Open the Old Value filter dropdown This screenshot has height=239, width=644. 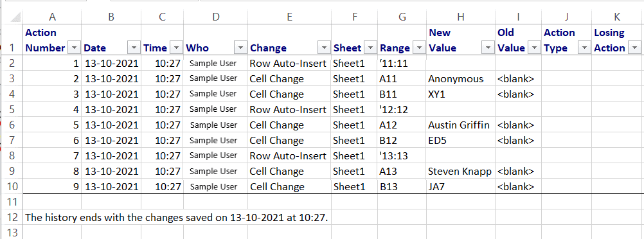(534, 48)
